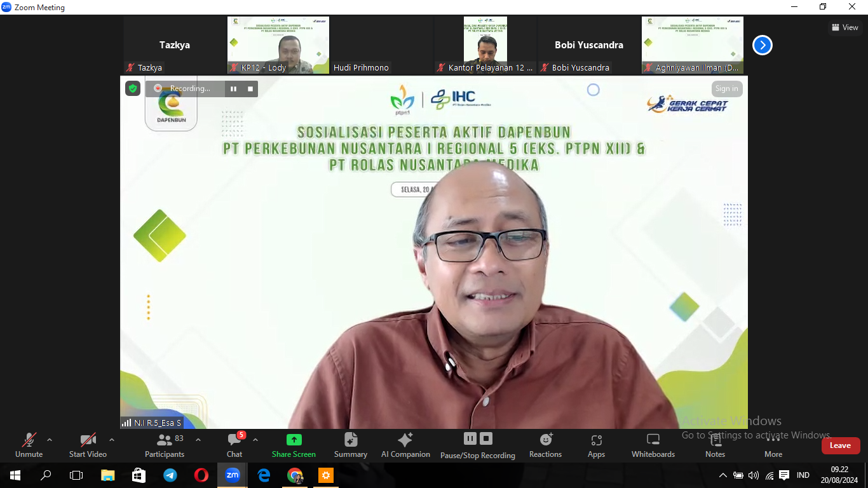Leave the meeting
868x488 pixels.
click(x=840, y=445)
